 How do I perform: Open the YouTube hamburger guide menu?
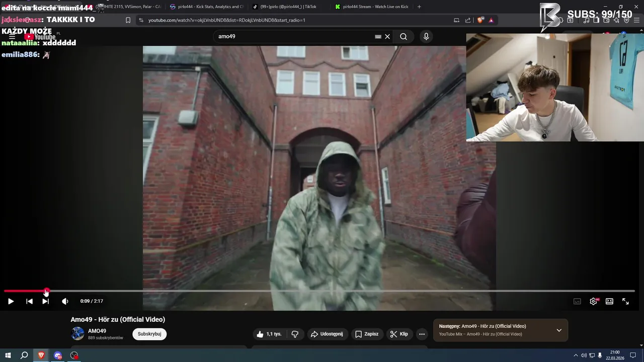point(12,37)
